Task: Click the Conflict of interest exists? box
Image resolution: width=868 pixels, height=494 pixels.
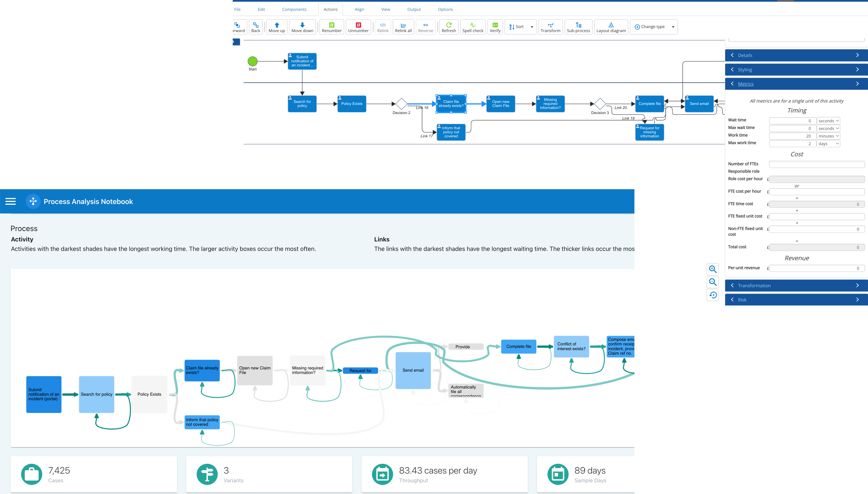Action: 571,346
